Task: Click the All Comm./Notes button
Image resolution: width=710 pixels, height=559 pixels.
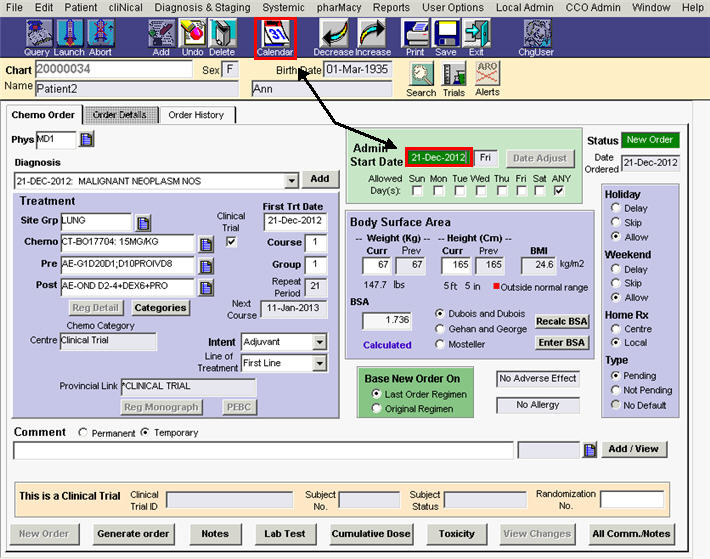Action: click(631, 534)
